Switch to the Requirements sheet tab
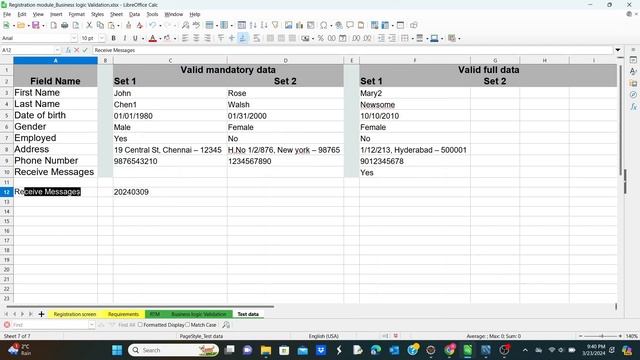This screenshot has width=640, height=360. [x=123, y=314]
